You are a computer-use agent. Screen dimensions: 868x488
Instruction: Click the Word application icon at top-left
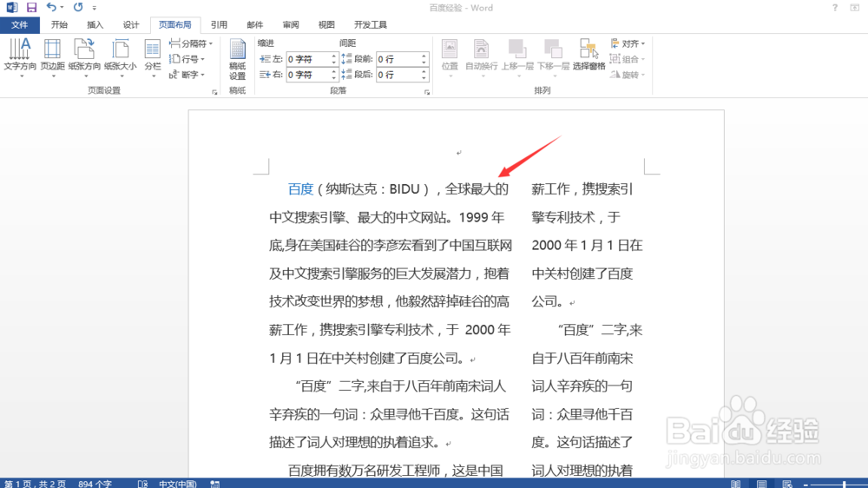pos(11,8)
